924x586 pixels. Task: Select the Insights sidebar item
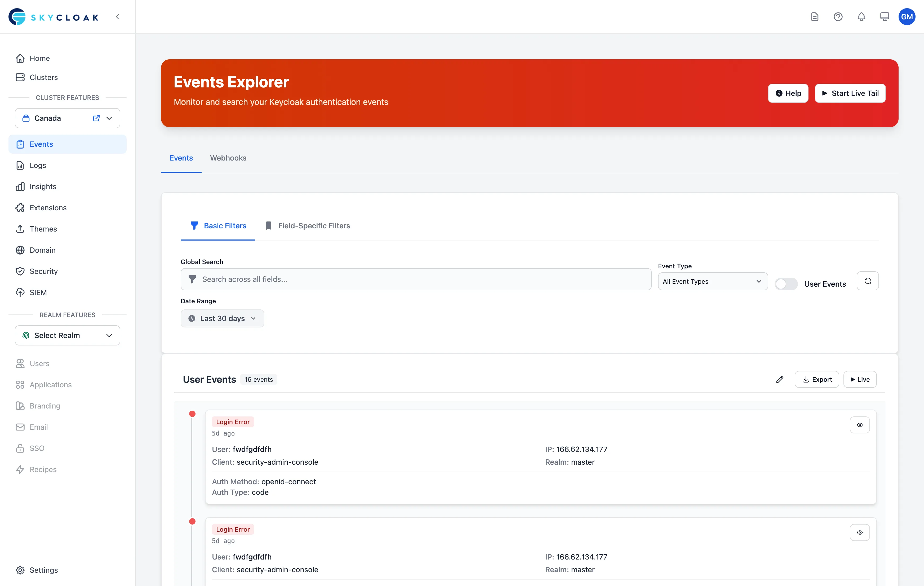(x=42, y=187)
